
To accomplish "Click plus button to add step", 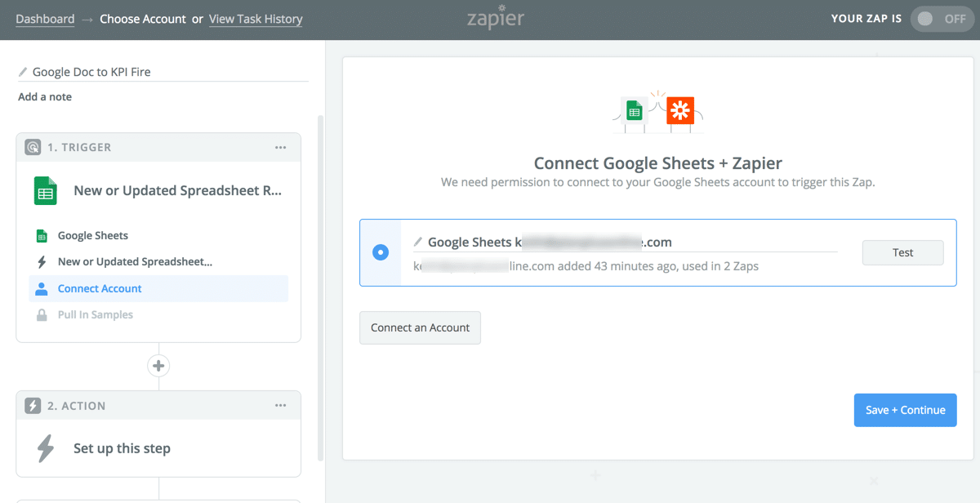I will coord(158,366).
